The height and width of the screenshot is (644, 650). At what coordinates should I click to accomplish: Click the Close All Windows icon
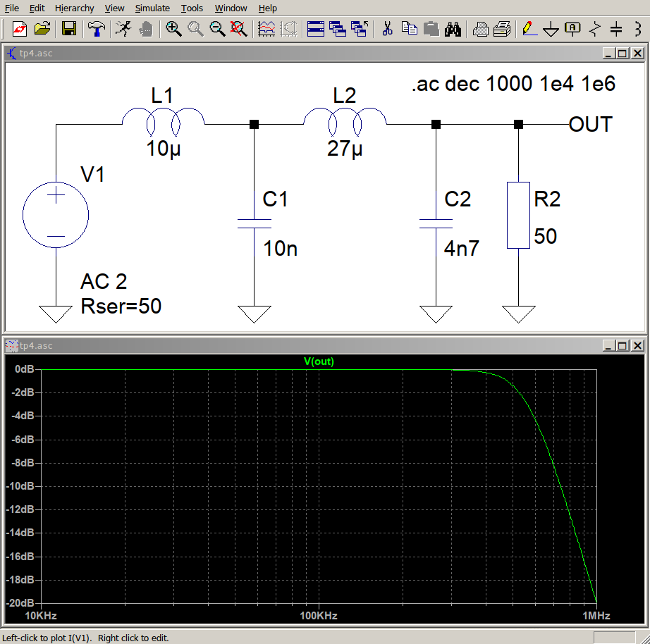coord(360,29)
